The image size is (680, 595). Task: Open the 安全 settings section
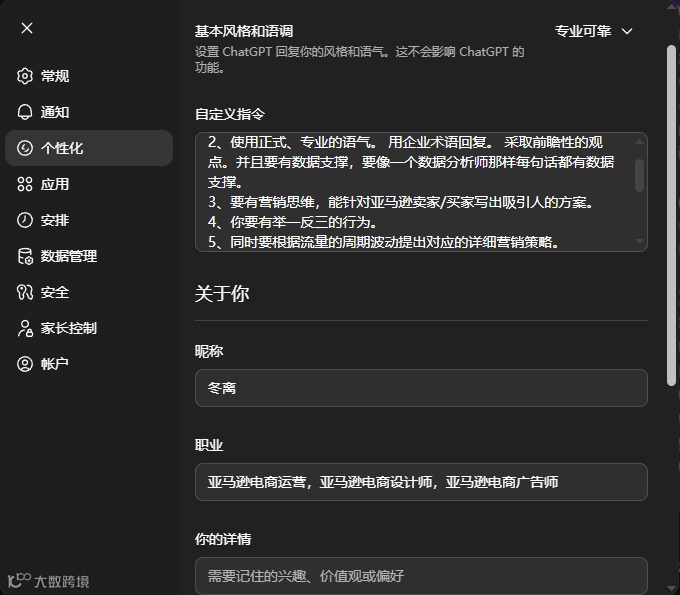point(89,292)
